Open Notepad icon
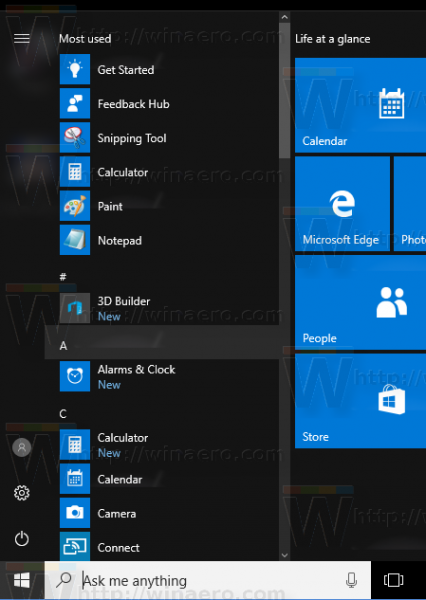The height and width of the screenshot is (600, 426). pos(75,240)
